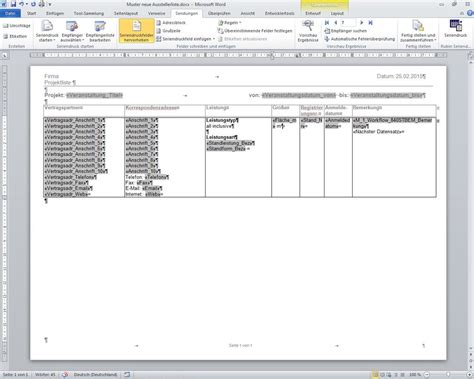474x379 pixels.
Task: Click the record number input field
Action: (x=348, y=23)
